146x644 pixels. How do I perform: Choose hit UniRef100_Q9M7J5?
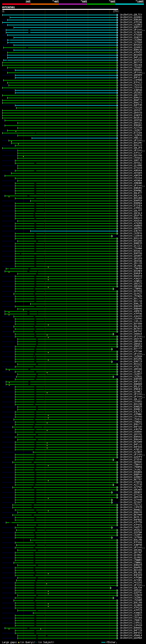[x=131, y=161]
